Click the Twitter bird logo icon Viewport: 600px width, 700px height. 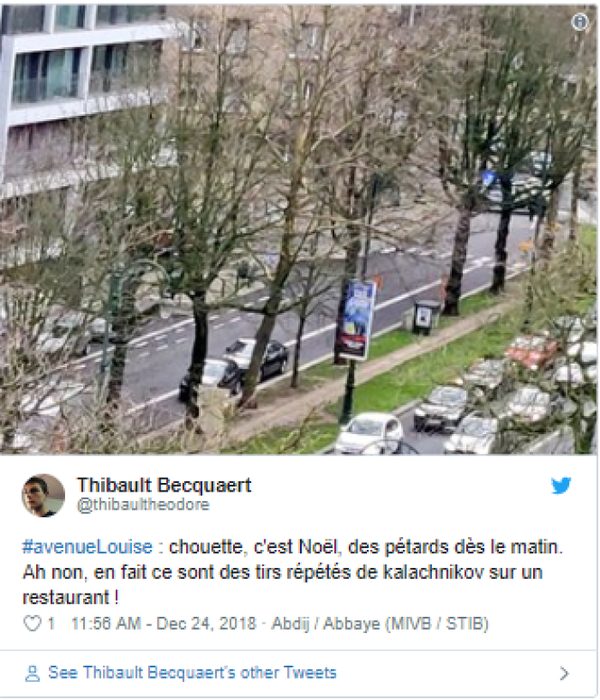pyautogui.click(x=561, y=486)
